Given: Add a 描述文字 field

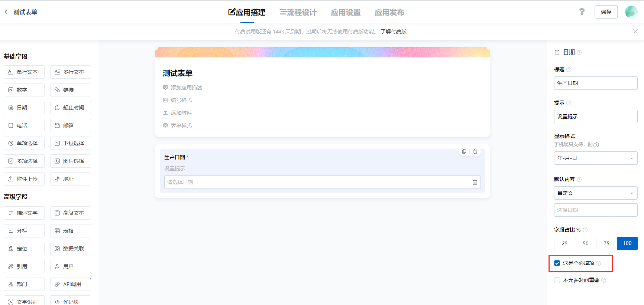Looking at the screenshot, I should 24,213.
